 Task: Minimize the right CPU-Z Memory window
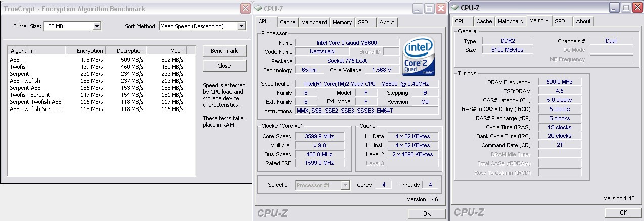(613, 8)
